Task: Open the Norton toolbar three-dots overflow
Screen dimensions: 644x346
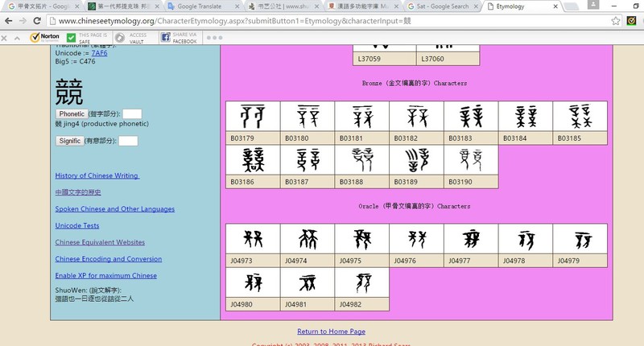Action: point(214,37)
